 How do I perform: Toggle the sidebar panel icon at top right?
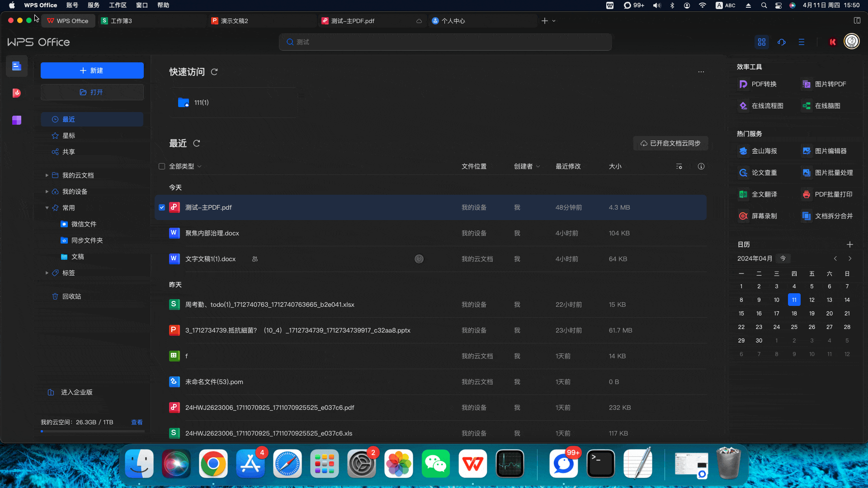(x=857, y=21)
